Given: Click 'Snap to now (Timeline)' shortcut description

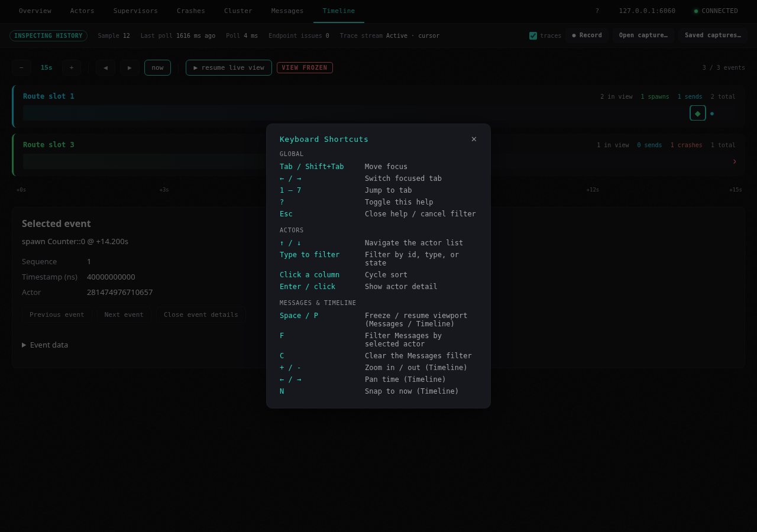Looking at the screenshot, I should [x=412, y=391].
